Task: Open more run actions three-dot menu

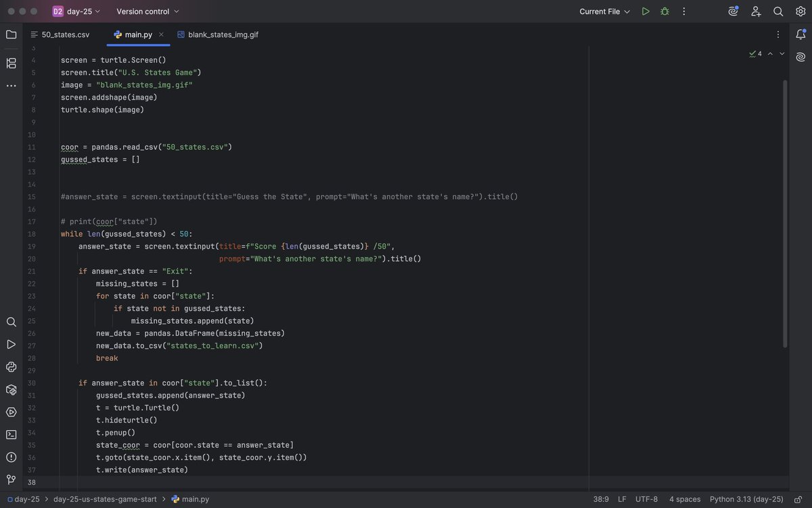Action: [684, 12]
